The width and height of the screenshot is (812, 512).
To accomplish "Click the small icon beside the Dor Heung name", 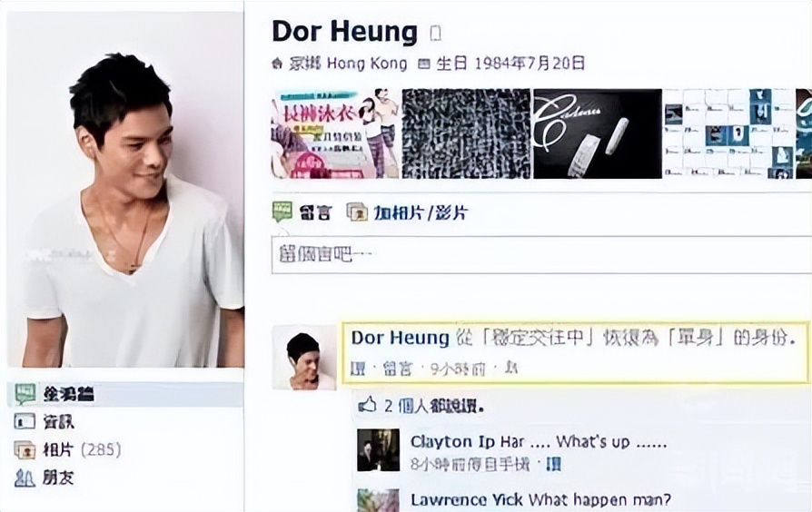I will coord(436,34).
